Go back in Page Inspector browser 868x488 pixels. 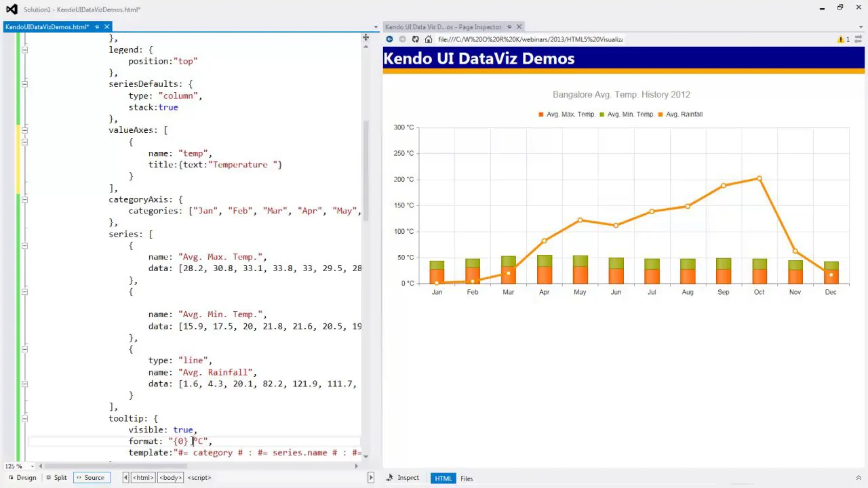389,39
